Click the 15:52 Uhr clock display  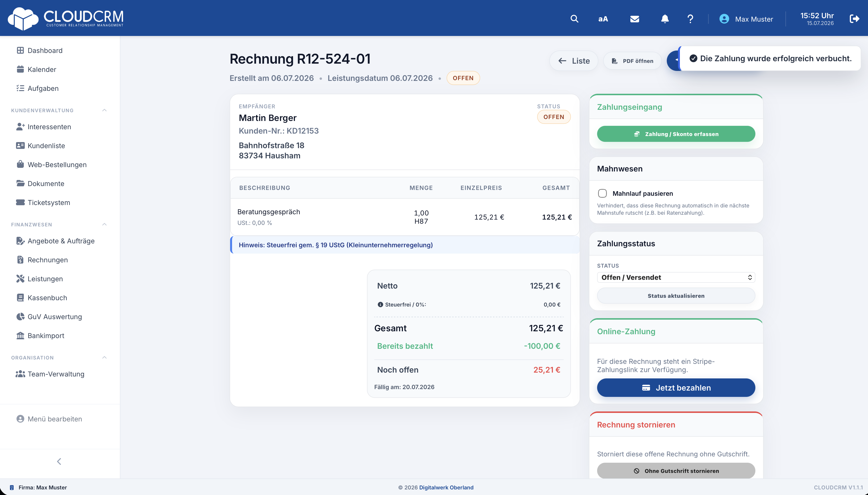pos(817,16)
